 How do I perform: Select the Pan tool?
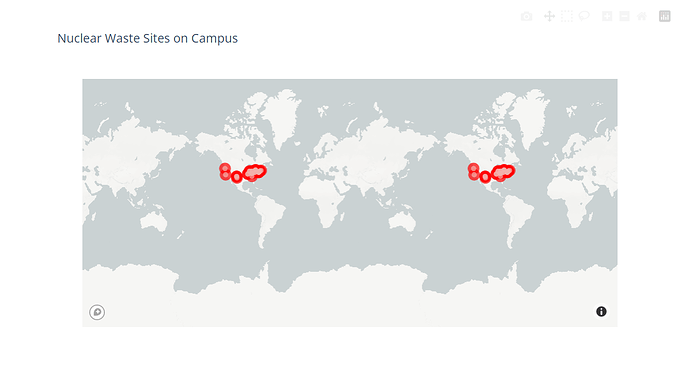tap(549, 17)
